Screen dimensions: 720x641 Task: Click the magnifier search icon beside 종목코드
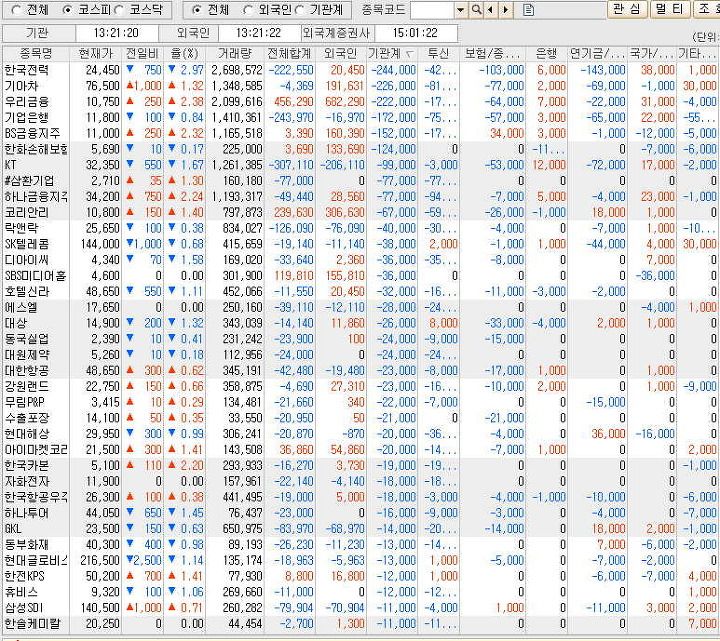coord(477,10)
